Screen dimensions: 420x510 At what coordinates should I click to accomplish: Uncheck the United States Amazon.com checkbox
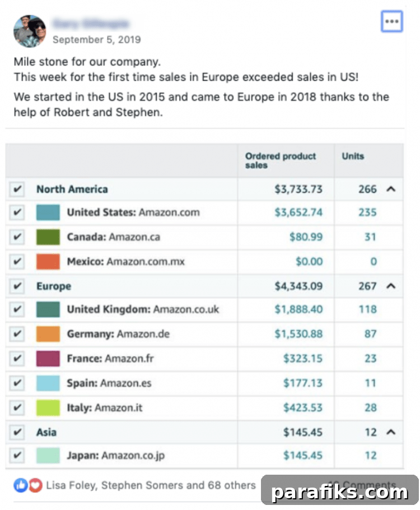(17, 212)
